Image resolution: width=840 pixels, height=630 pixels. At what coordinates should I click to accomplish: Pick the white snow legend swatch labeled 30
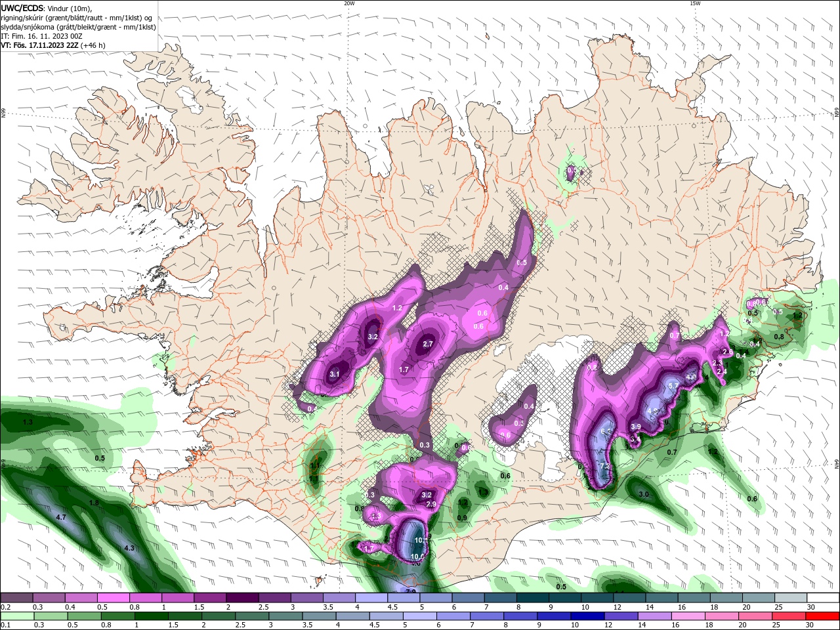tap(824, 598)
